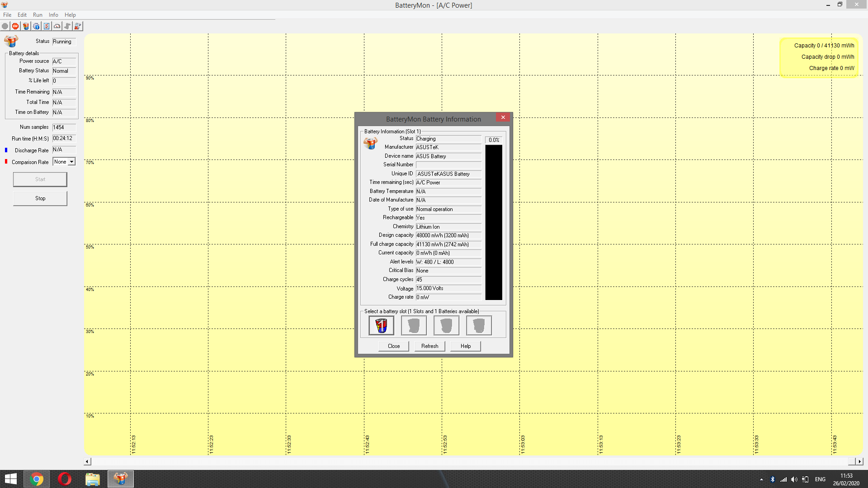This screenshot has width=868, height=488.
Task: Click the graph's right scroll arrow
Action: point(859,461)
